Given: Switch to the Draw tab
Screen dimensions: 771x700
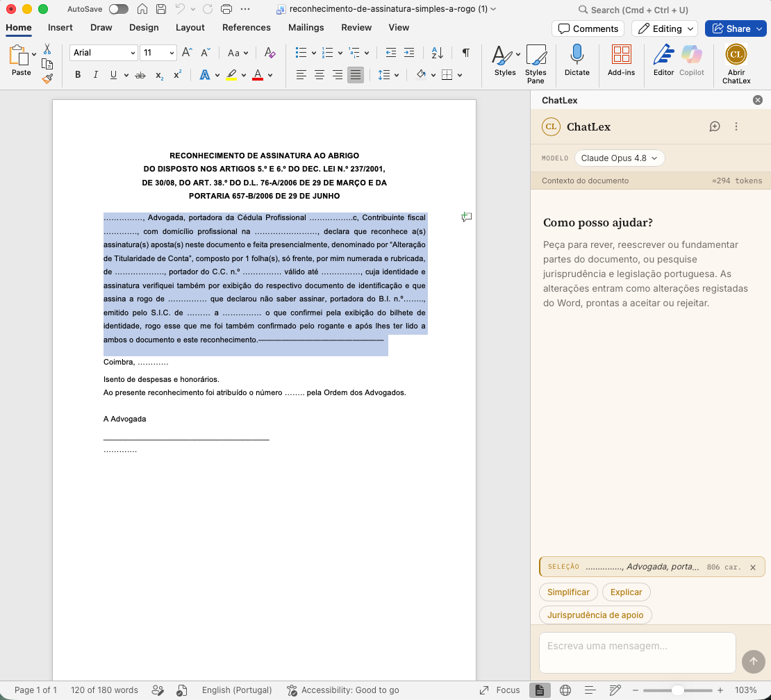Looking at the screenshot, I should click(101, 28).
